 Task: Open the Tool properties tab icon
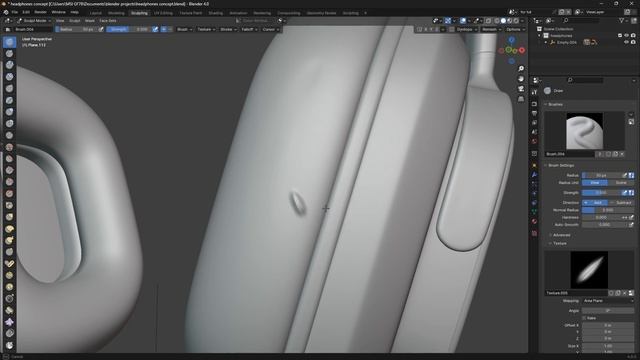[534, 93]
